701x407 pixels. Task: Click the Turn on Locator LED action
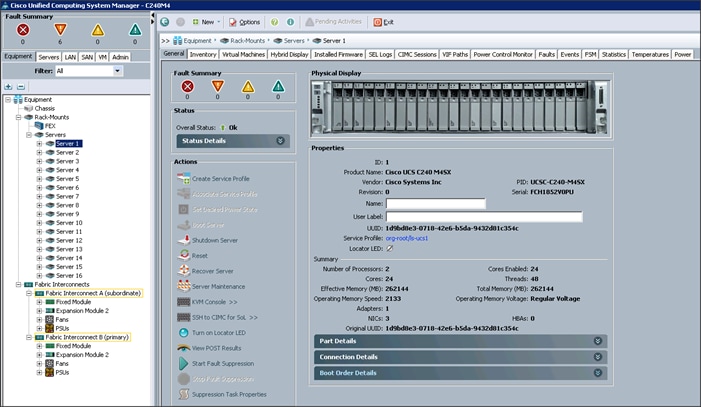click(219, 331)
